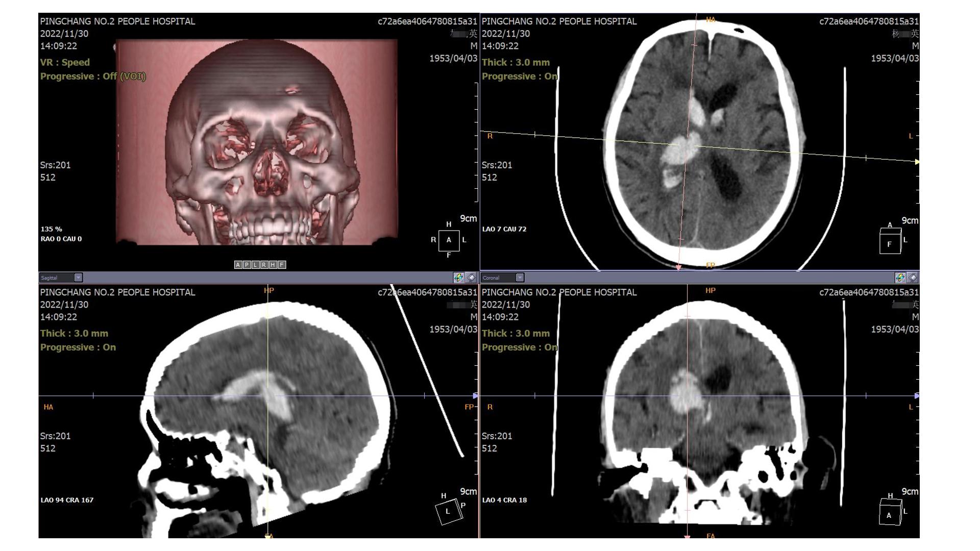Click the orientation cube in the 3D view
Viewport: 980px width, 551px height.
tap(449, 240)
